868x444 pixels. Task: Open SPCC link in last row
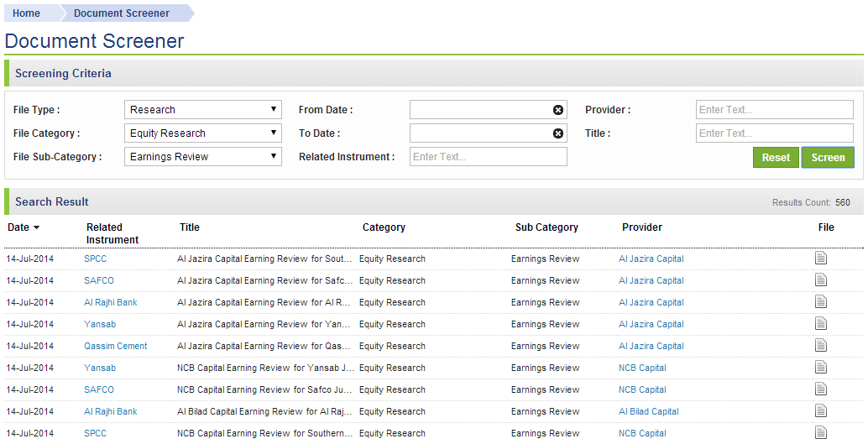point(95,433)
